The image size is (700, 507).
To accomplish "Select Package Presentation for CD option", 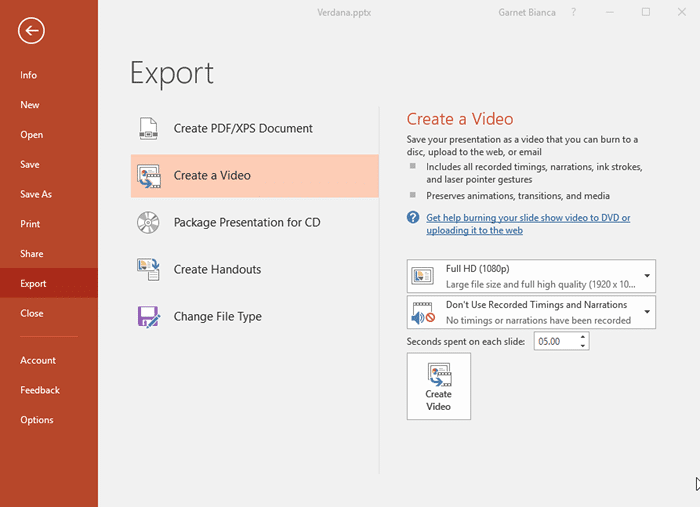I will [254, 223].
